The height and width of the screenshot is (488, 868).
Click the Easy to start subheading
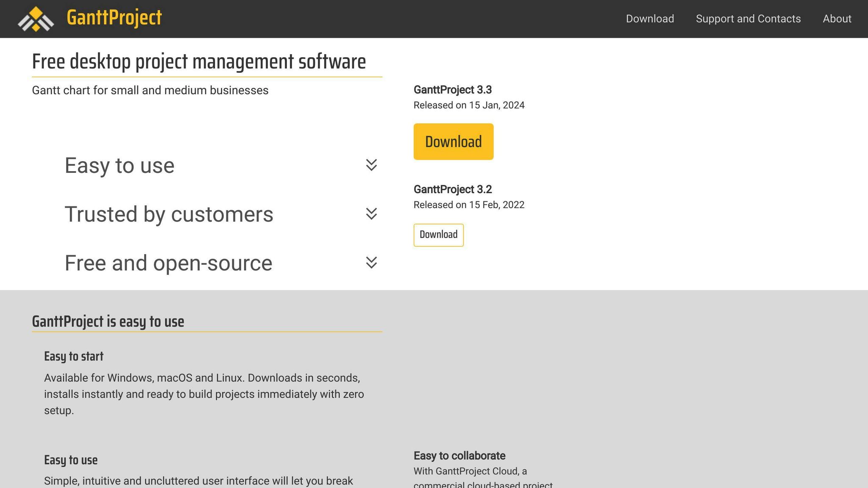click(74, 356)
